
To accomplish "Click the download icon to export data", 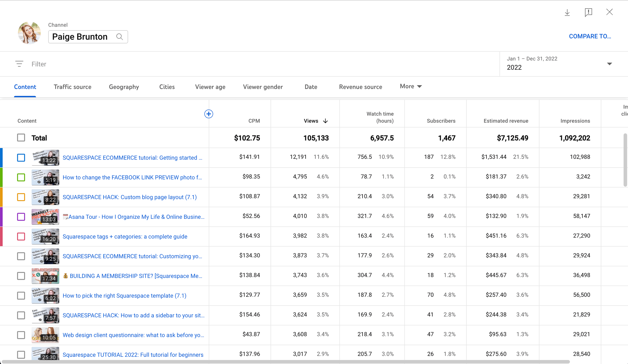I will pos(567,12).
